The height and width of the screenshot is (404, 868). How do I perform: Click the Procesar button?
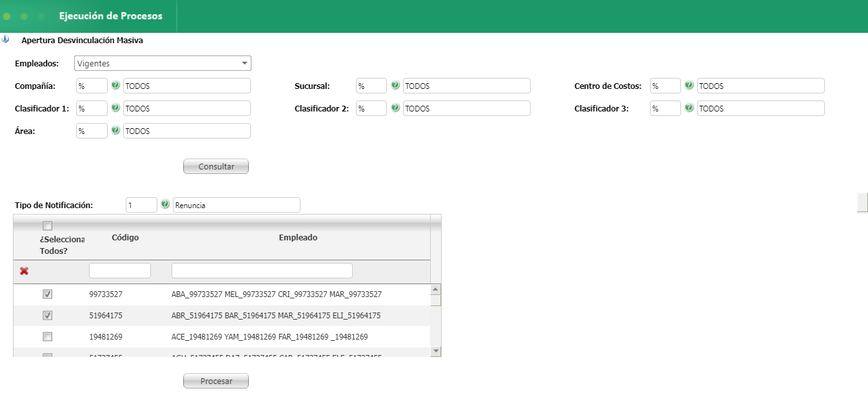click(216, 381)
